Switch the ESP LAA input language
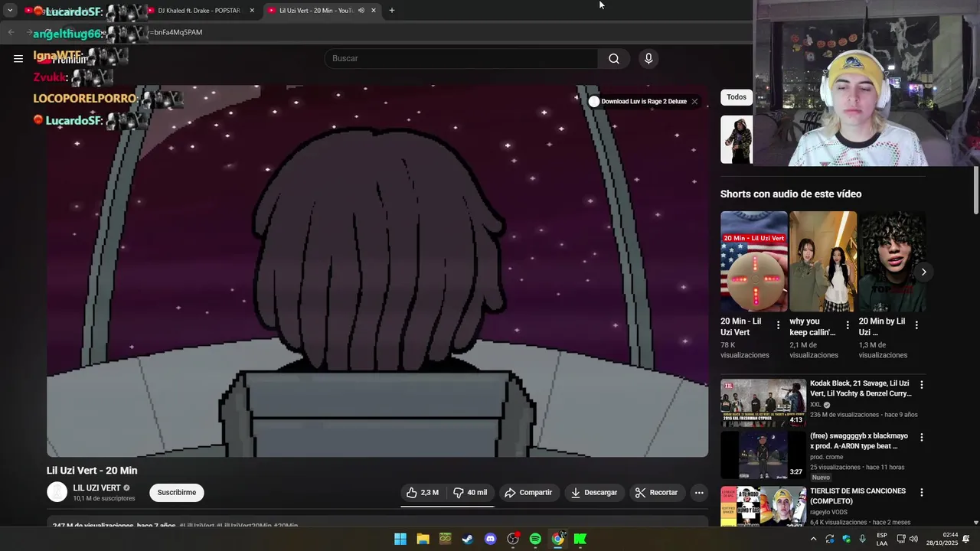Viewport: 980px width, 551px height. coord(882,539)
